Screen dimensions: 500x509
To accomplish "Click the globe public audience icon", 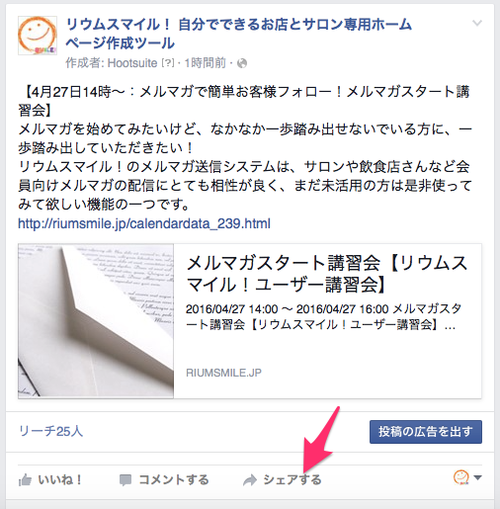I will [242, 63].
